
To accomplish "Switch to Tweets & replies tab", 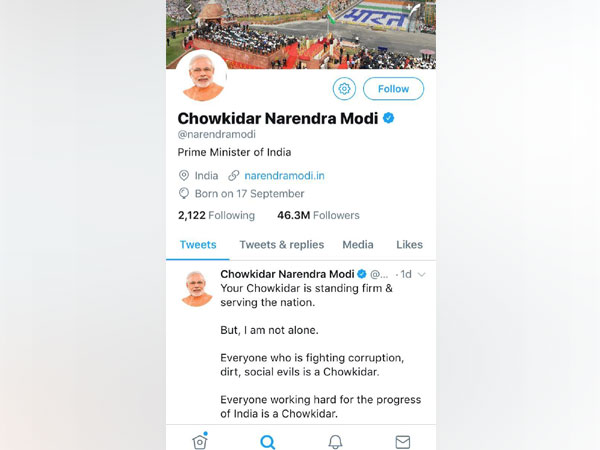I will (x=282, y=245).
